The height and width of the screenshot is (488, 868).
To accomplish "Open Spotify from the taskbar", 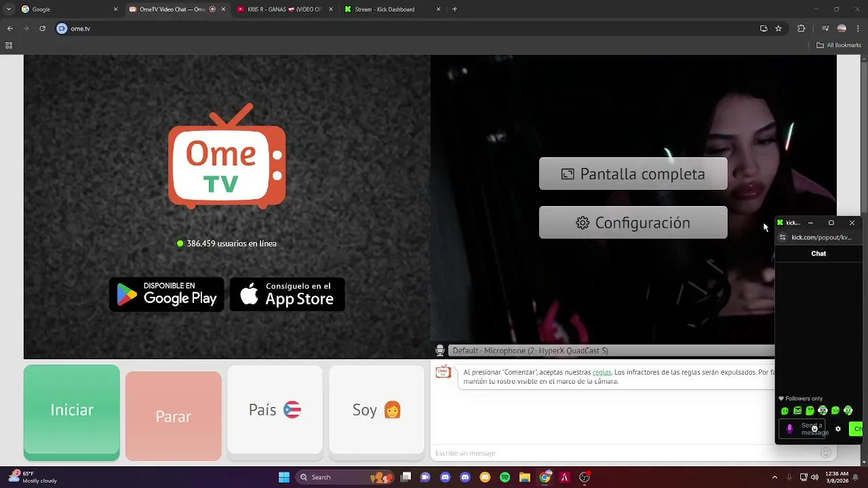I will click(505, 477).
